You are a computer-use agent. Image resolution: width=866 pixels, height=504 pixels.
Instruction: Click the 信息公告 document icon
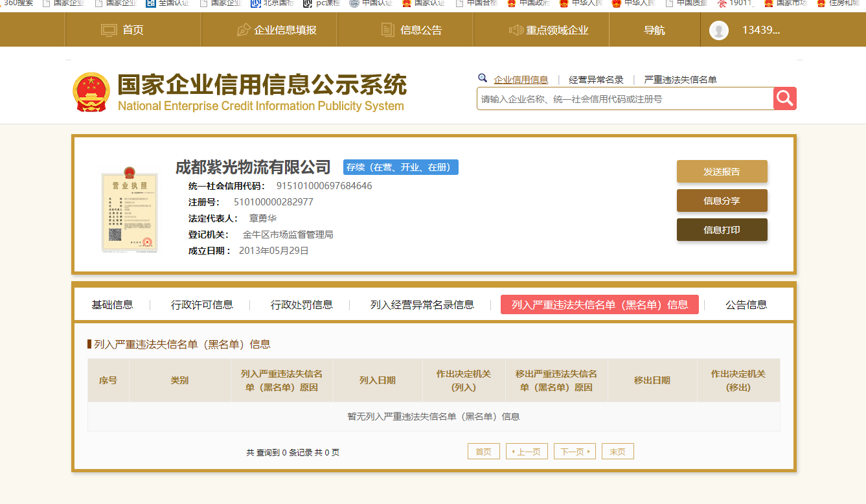387,30
